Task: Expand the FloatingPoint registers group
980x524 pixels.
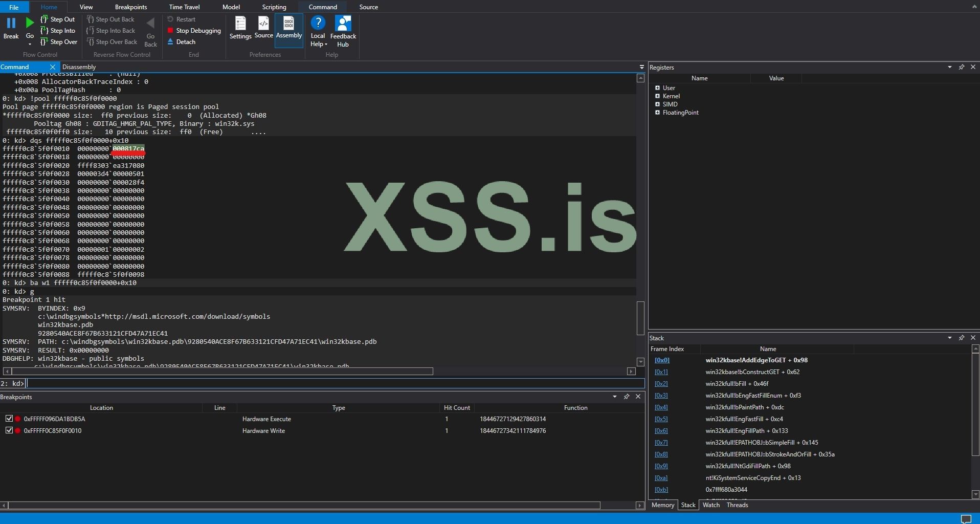Action: pyautogui.click(x=657, y=113)
